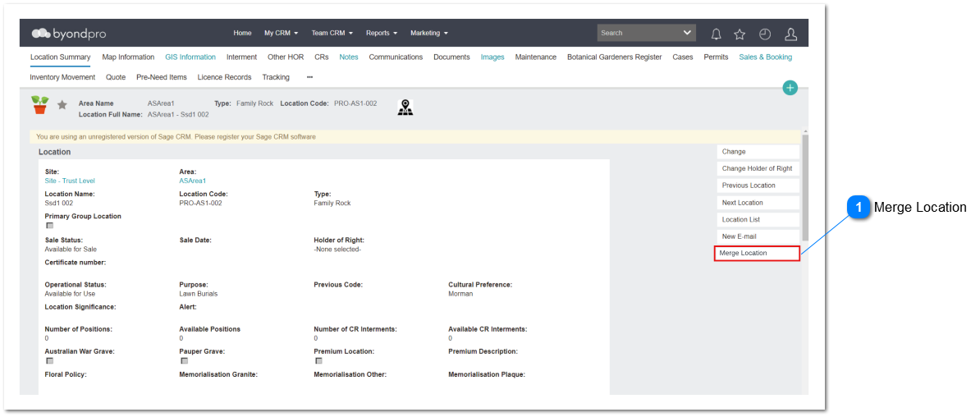This screenshot has height=417, width=980.
Task: Toggle the Pauper Grave checkbox
Action: click(185, 360)
